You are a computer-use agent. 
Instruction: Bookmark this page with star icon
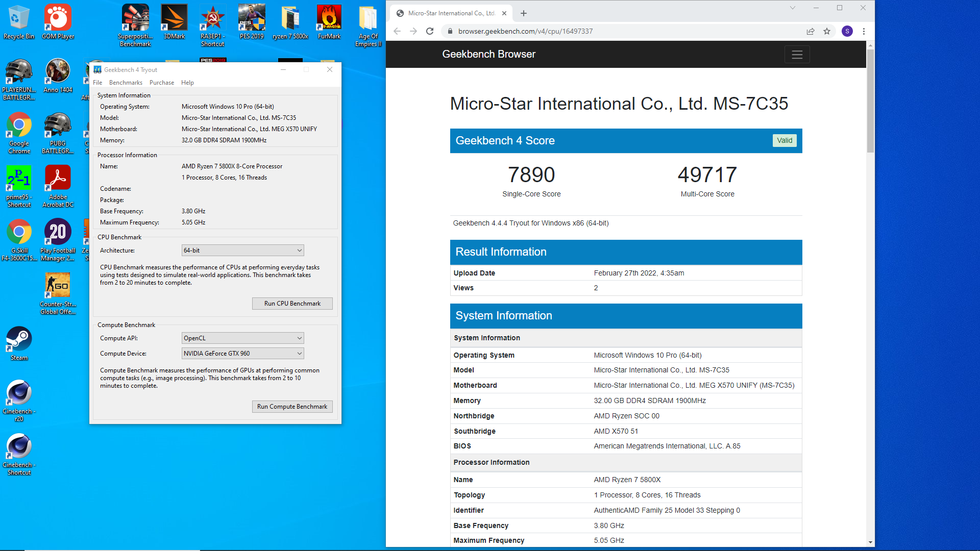827,31
